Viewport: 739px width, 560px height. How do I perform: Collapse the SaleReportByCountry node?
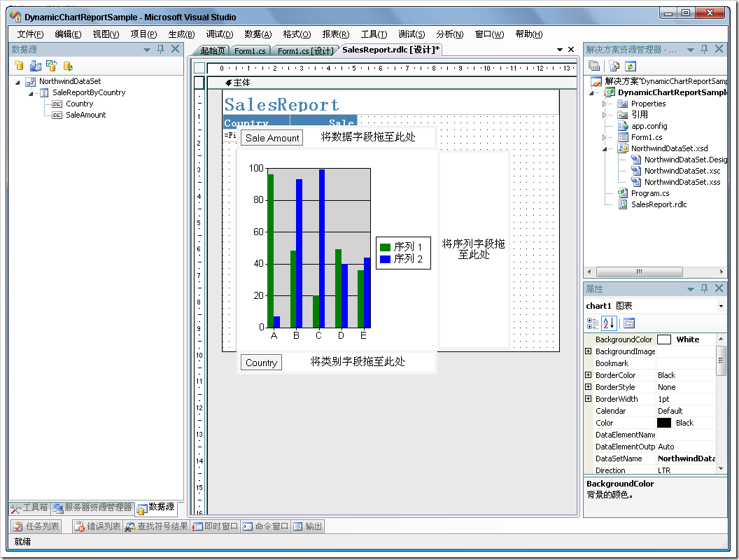click(31, 93)
